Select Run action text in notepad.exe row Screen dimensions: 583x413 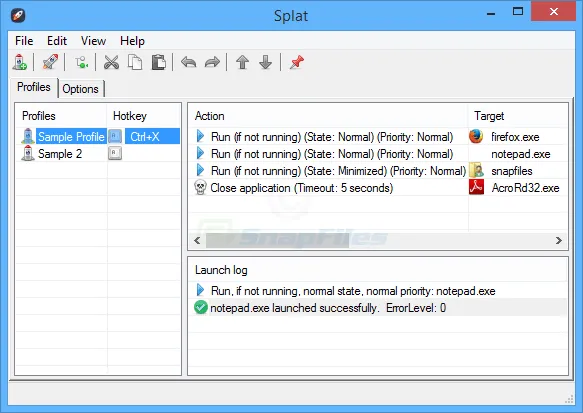coord(332,154)
